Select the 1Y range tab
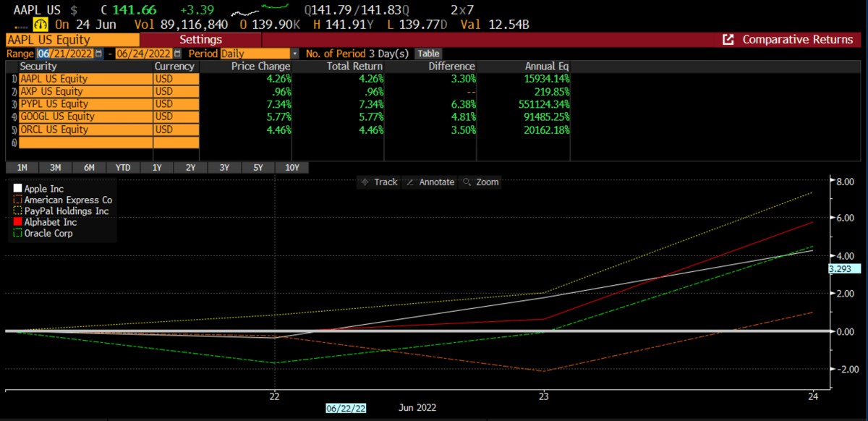Viewport: 868px width, 421px height. (x=157, y=168)
